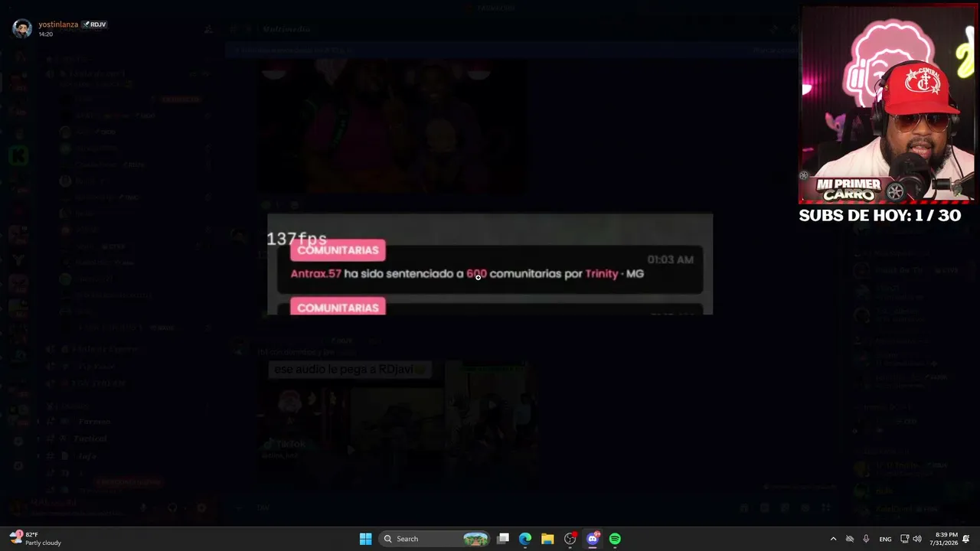Open the network tray icon

point(904,539)
